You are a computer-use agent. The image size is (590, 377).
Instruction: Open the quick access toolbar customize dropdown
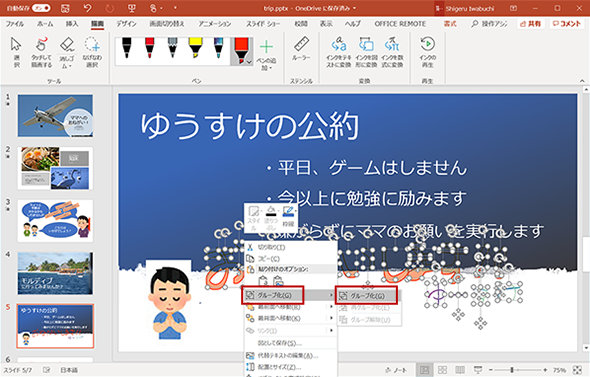(175, 8)
